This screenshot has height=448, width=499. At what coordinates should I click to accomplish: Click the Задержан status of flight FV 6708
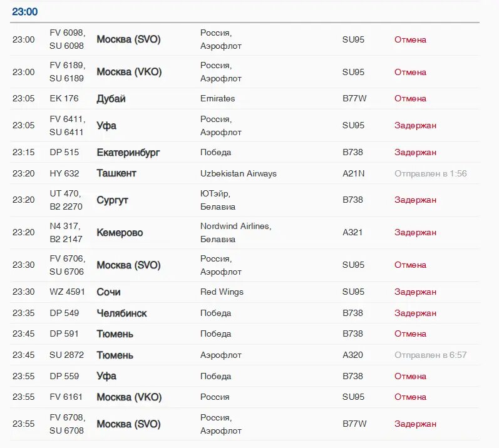click(415, 424)
